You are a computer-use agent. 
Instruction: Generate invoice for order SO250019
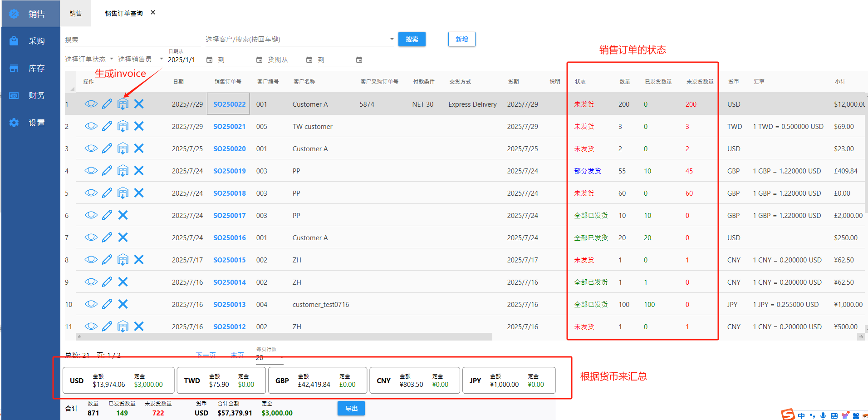pyautogui.click(x=123, y=171)
